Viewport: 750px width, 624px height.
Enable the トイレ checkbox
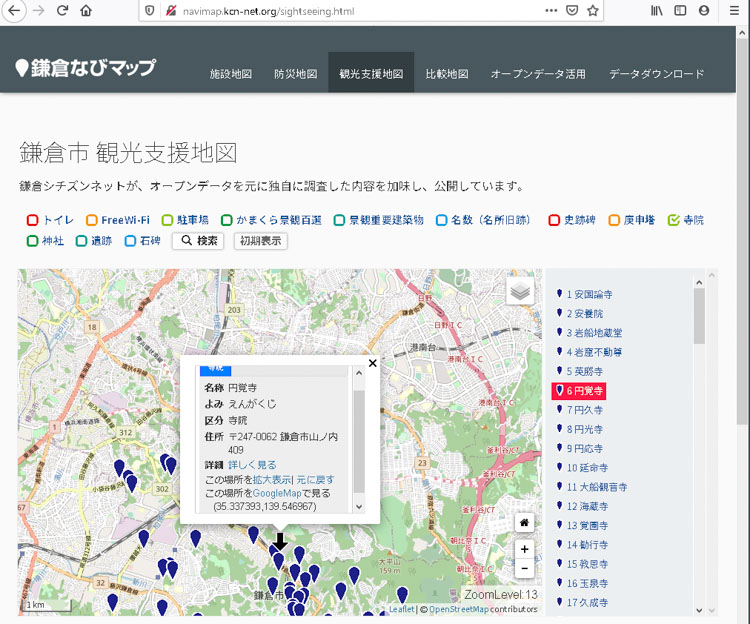tap(33, 220)
